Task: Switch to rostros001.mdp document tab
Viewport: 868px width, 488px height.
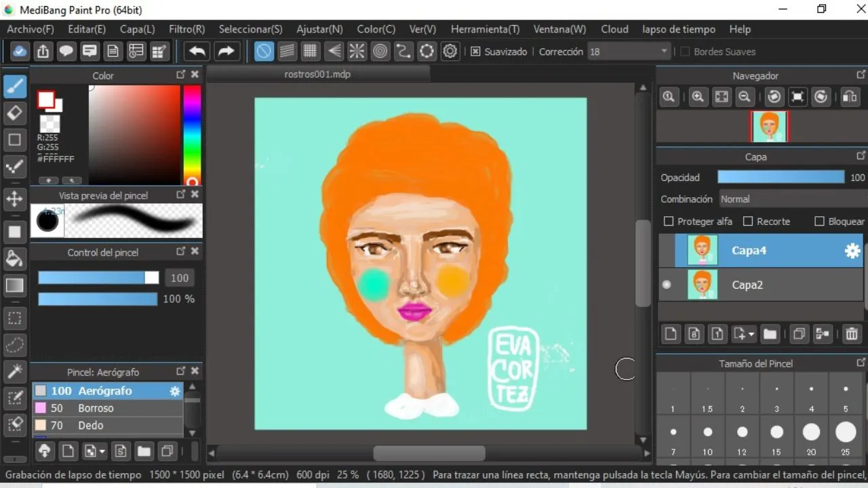Action: (x=317, y=74)
